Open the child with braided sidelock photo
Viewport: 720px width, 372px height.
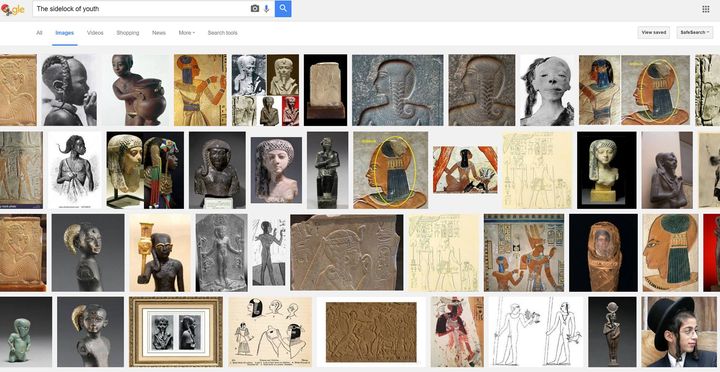pyautogui.click(x=69, y=90)
